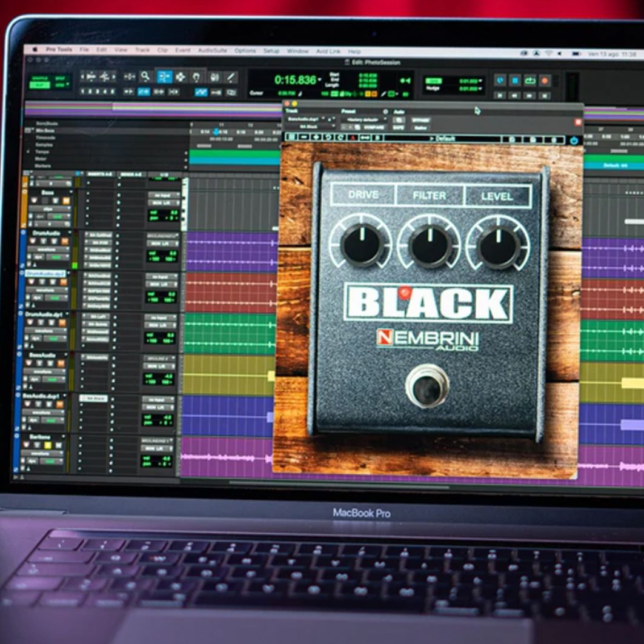Record-arm the BassAudio track
The width and height of the screenshot is (644, 644).
[29, 363]
